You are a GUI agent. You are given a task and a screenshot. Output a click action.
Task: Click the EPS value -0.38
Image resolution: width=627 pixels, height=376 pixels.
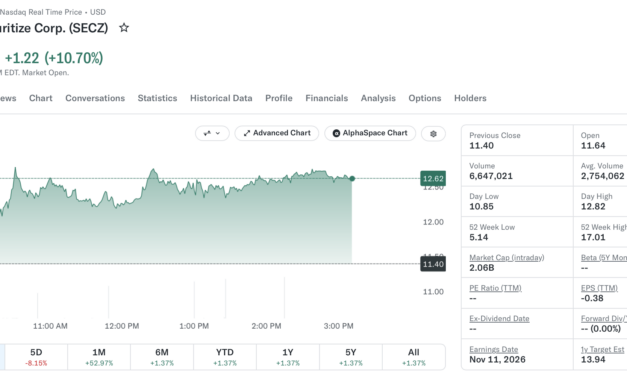tap(592, 298)
